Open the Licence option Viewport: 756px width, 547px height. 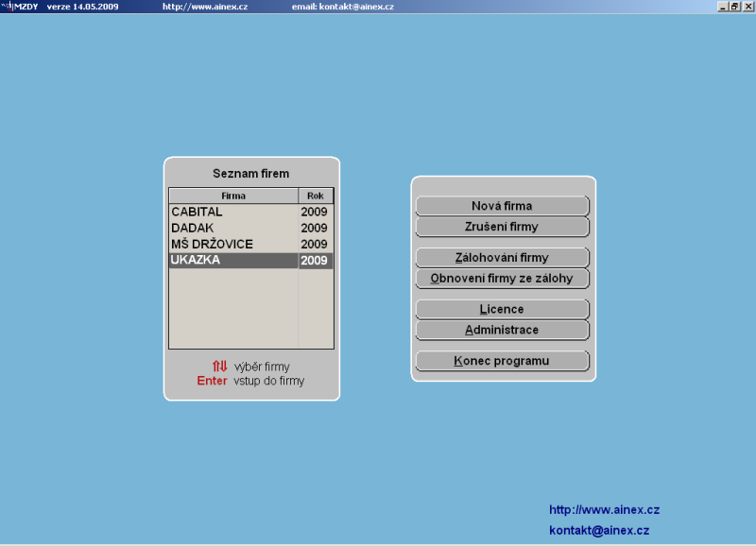pos(502,310)
